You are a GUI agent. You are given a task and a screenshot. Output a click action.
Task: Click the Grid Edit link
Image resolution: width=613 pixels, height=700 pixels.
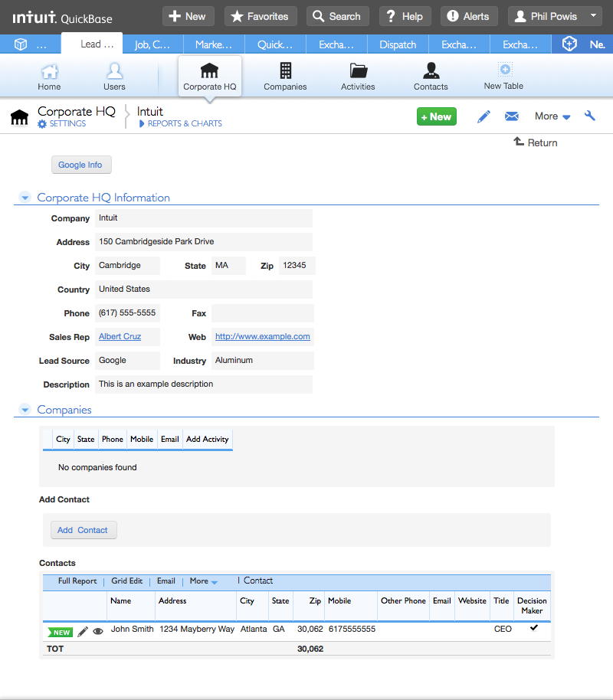coord(127,581)
